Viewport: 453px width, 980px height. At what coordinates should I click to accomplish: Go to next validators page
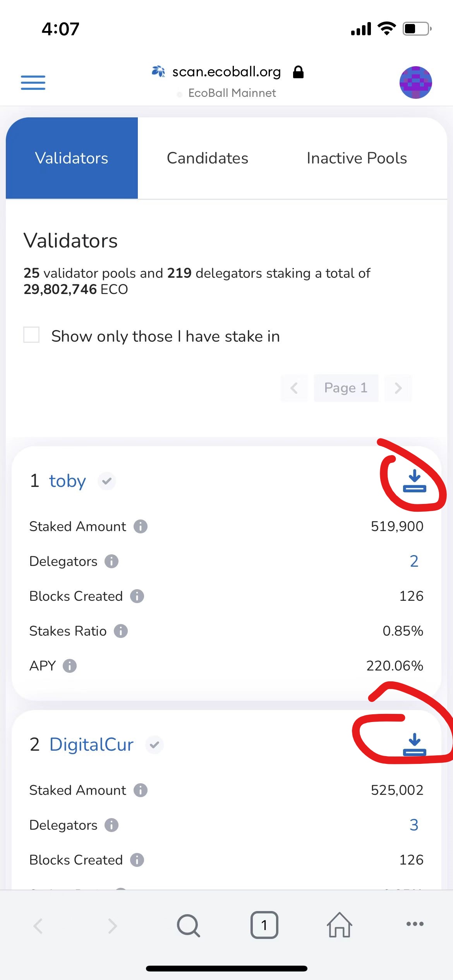[x=398, y=388]
